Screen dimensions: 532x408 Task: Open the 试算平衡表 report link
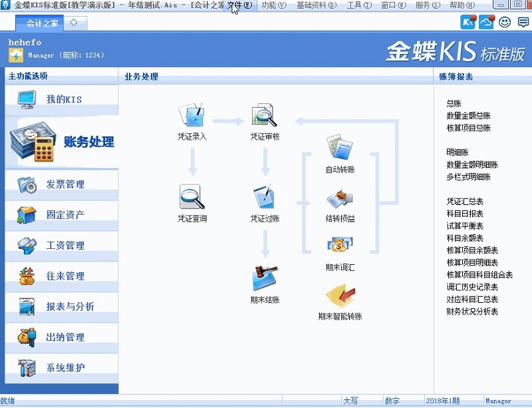pos(465,226)
